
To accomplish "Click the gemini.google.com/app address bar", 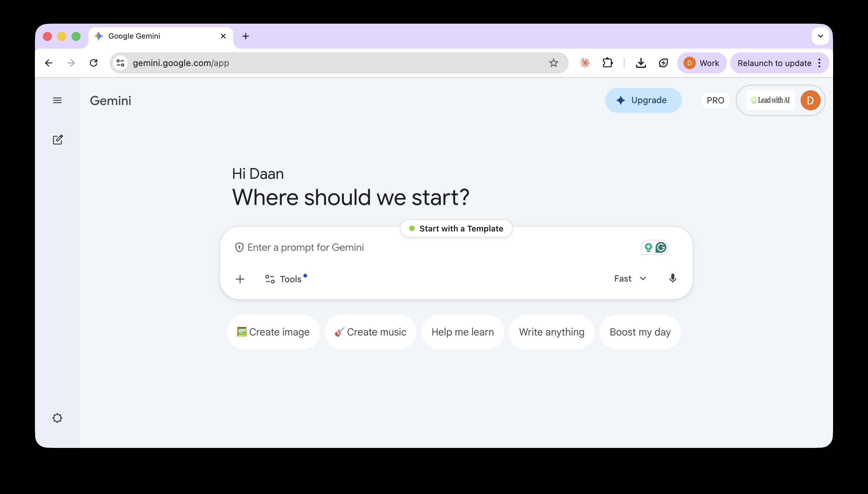I will click(x=339, y=63).
